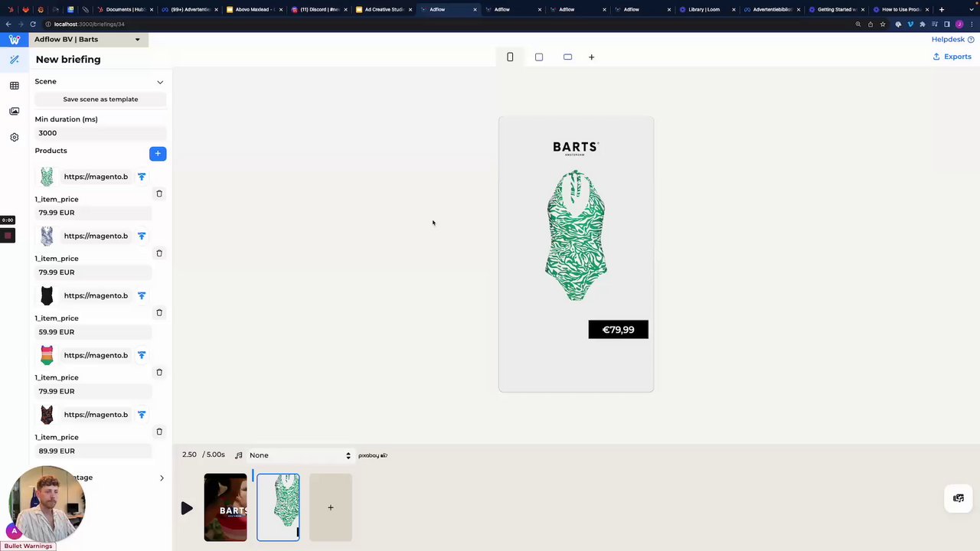980x551 pixels.
Task: Click the black swimsuit product thumbnail in list
Action: [x=47, y=295]
